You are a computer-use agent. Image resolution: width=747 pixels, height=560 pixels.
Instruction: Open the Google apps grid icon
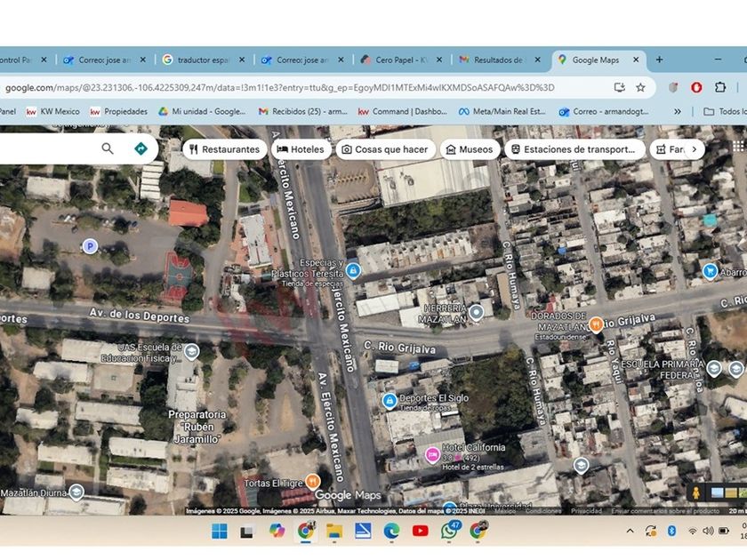[x=738, y=147]
